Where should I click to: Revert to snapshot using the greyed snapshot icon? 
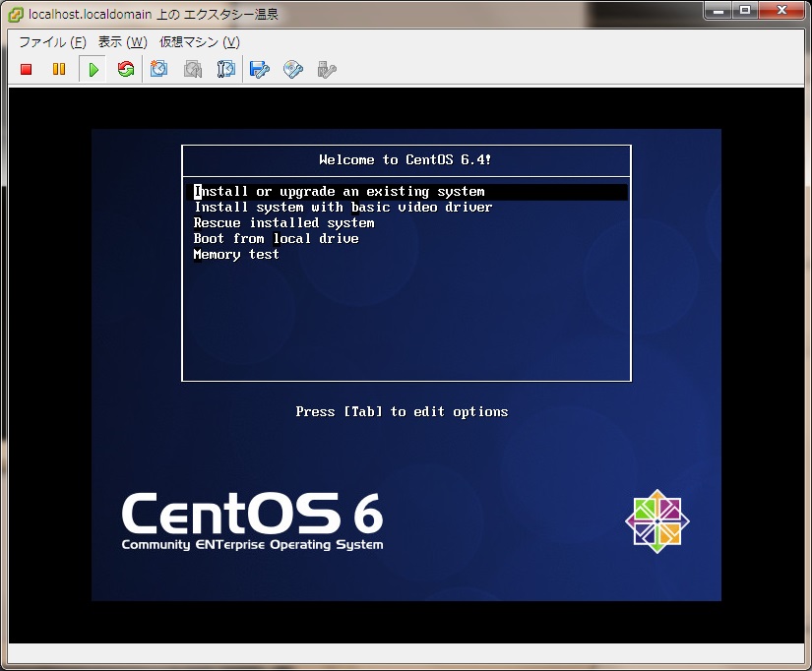click(x=193, y=69)
